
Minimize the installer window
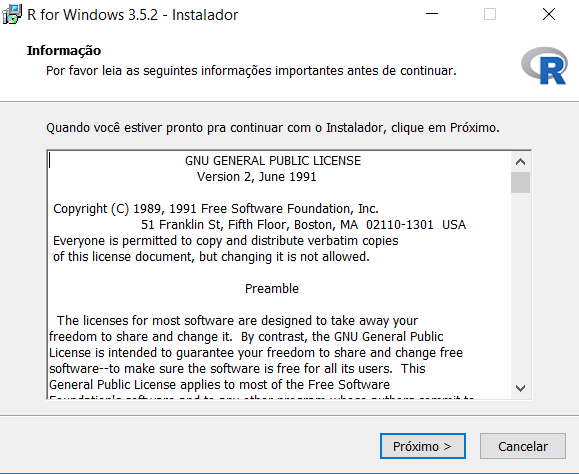432,14
